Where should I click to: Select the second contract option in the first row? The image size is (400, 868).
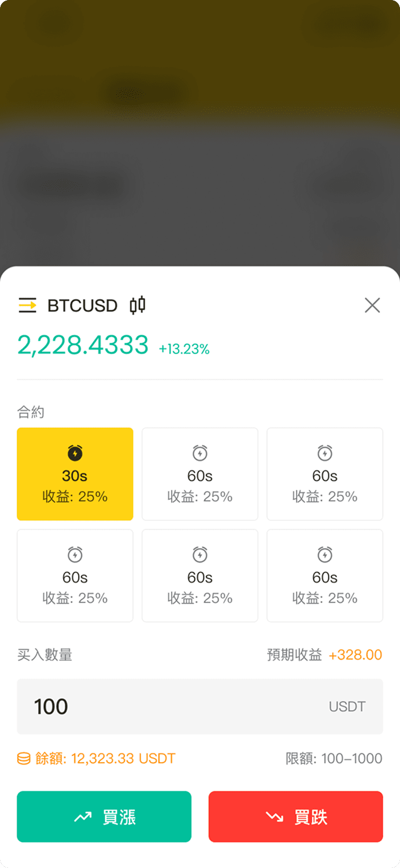tap(200, 474)
